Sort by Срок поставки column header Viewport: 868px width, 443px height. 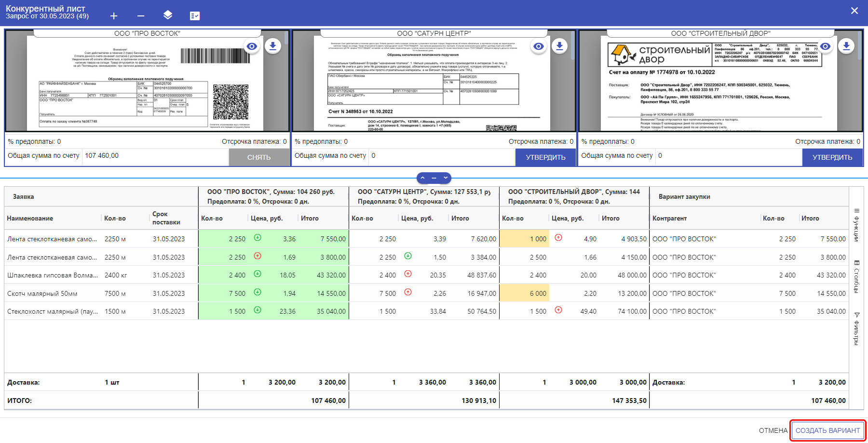coord(166,218)
